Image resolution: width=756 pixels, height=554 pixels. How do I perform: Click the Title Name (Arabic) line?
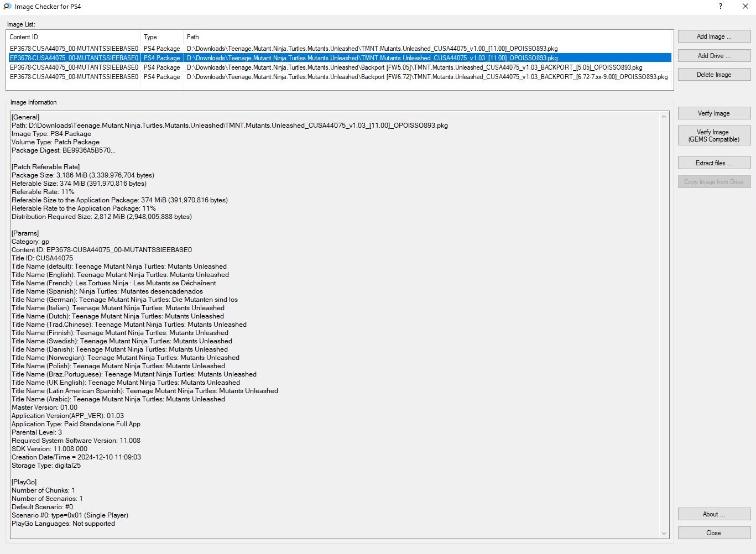[118, 399]
